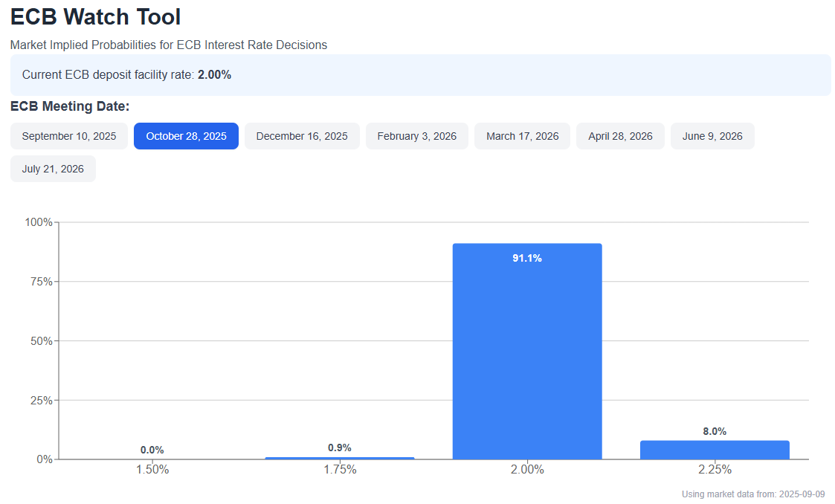Click the current deposit facility rate banner
The height and width of the screenshot is (504, 835).
click(x=421, y=75)
